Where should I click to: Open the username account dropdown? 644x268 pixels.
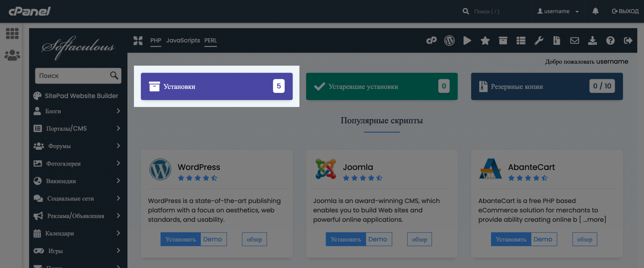pos(558,11)
